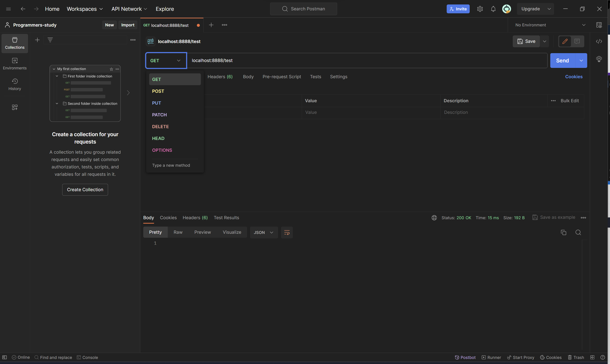Click the Save button
The height and width of the screenshot is (364, 610).
tap(526, 41)
